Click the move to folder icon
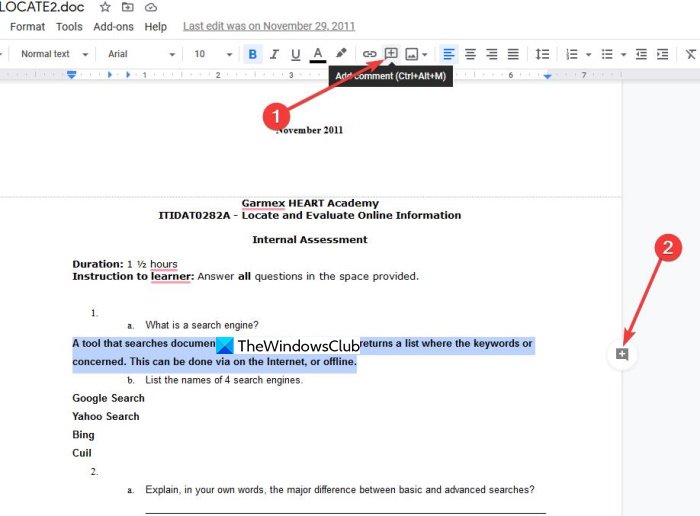The height and width of the screenshot is (516, 700). coord(127,7)
